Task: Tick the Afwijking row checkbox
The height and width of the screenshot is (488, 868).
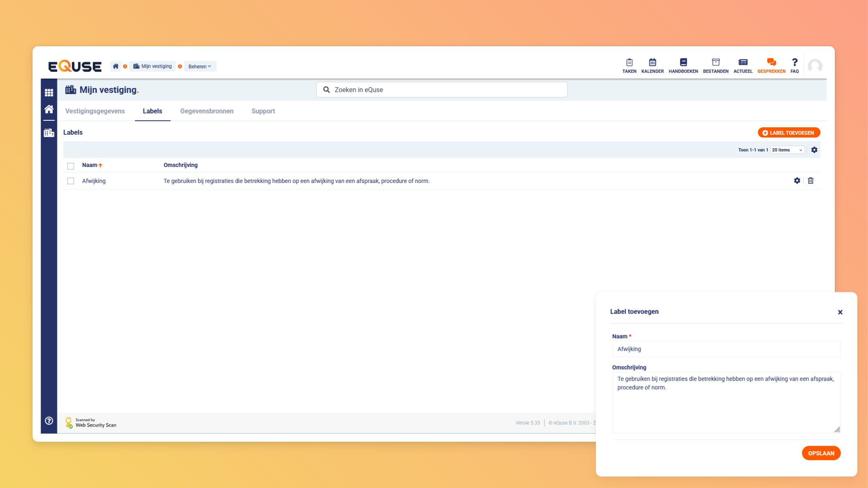Action: tap(71, 181)
